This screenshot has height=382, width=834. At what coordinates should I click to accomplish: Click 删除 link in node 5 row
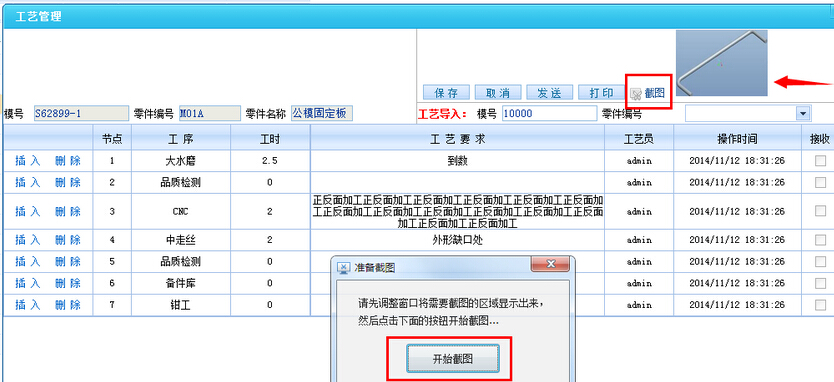coord(68,262)
